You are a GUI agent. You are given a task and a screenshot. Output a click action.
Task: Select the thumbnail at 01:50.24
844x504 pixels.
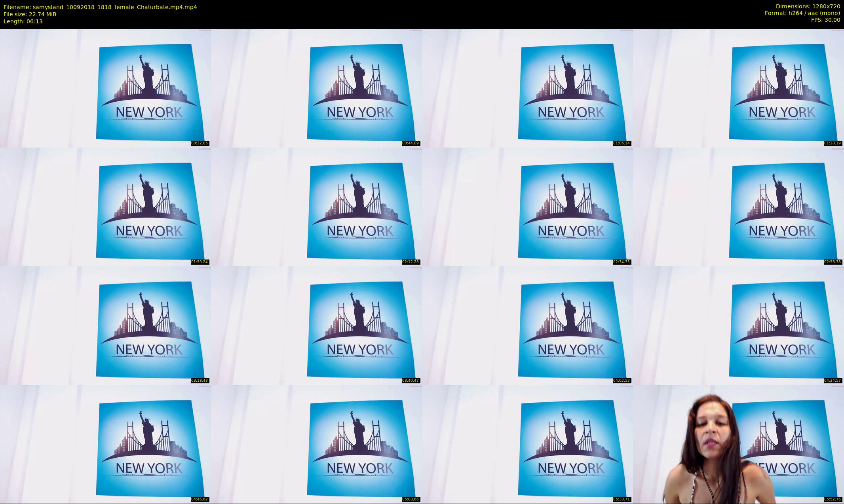[105, 207]
